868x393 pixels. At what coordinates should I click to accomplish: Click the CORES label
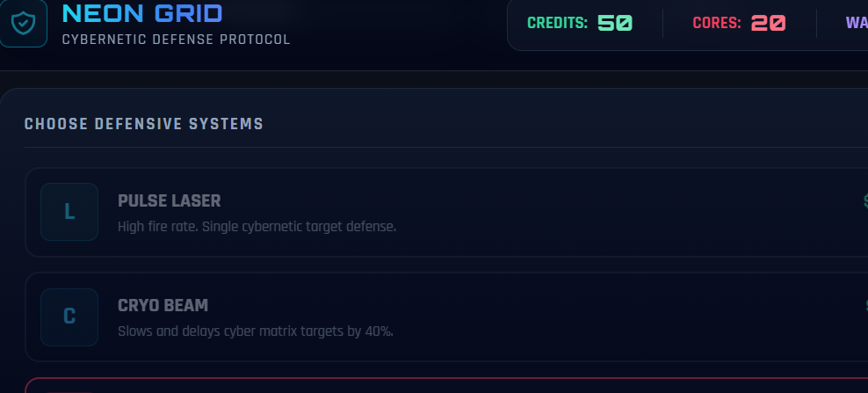tap(717, 23)
